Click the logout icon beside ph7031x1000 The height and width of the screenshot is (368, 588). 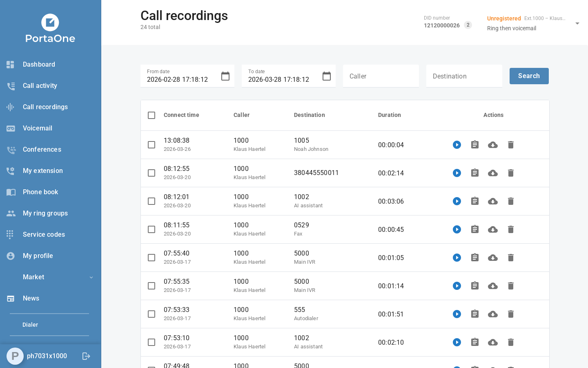(x=86, y=356)
